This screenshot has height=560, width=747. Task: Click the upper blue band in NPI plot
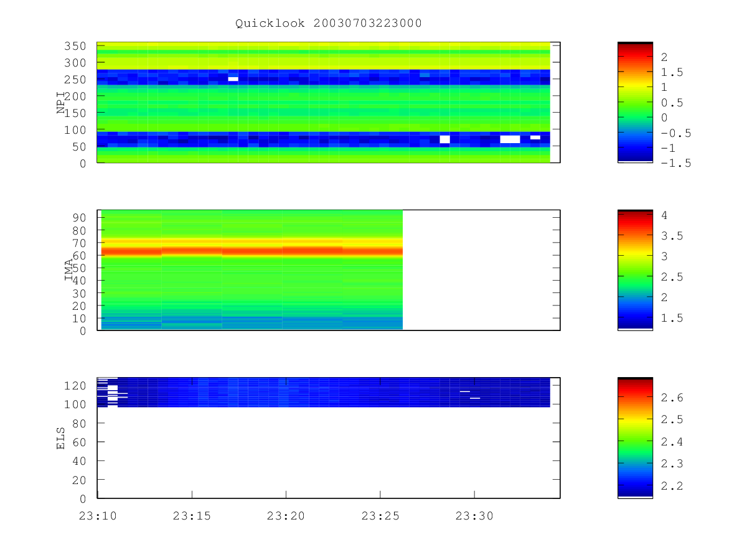point(324,77)
